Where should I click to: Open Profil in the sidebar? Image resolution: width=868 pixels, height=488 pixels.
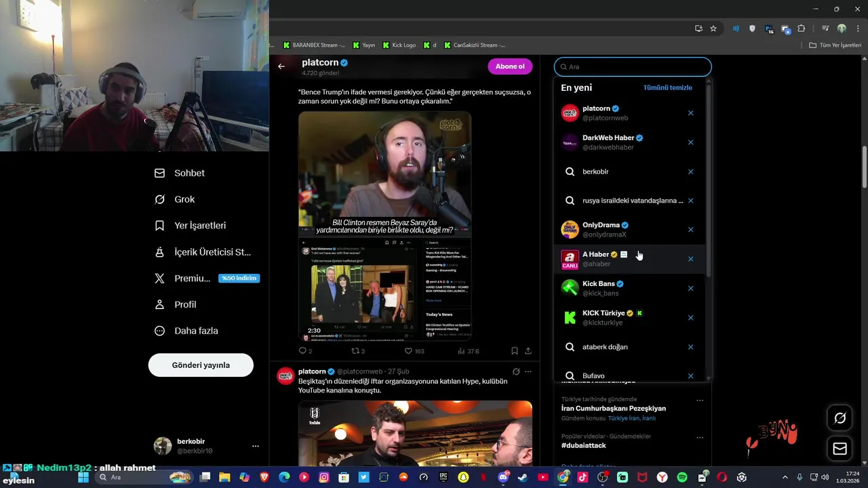(176, 304)
